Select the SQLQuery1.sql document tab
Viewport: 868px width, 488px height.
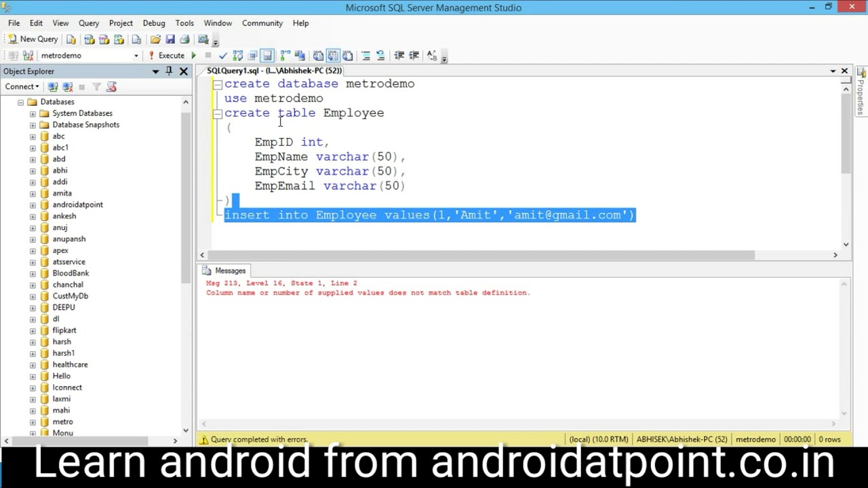pos(274,70)
